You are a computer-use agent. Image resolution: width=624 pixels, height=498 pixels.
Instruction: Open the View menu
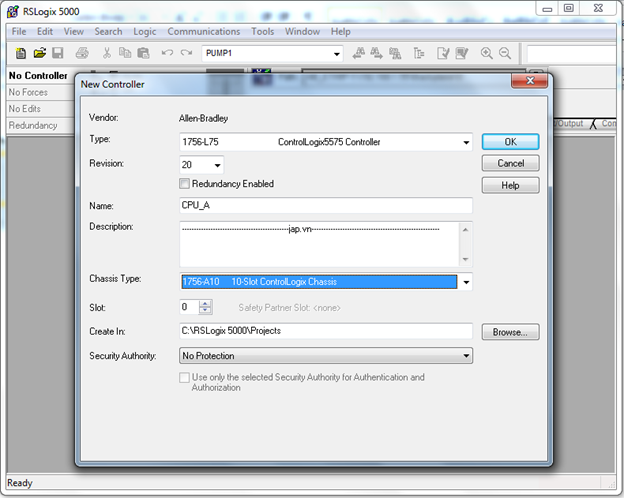pyautogui.click(x=74, y=31)
